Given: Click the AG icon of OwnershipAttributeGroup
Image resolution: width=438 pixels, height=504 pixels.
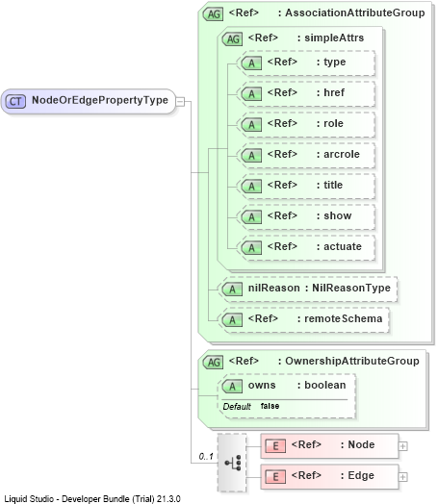Looking at the screenshot, I should pos(213,363).
